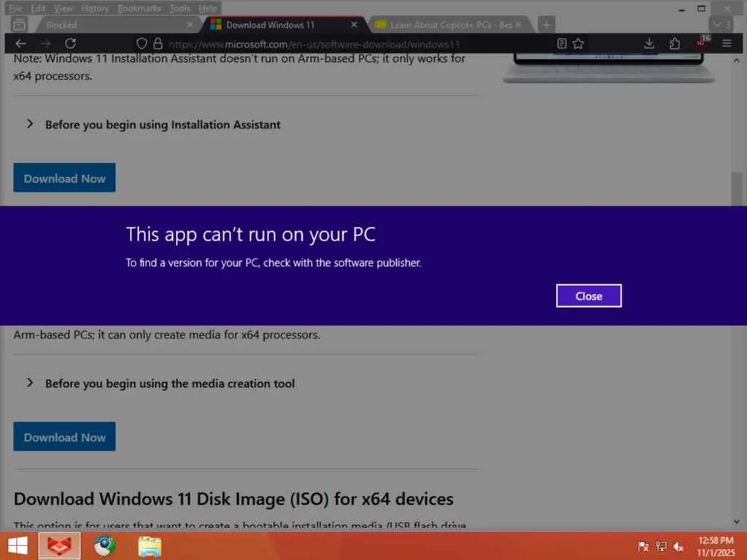Click the scrollbar down arrow

pyautogui.click(x=737, y=522)
